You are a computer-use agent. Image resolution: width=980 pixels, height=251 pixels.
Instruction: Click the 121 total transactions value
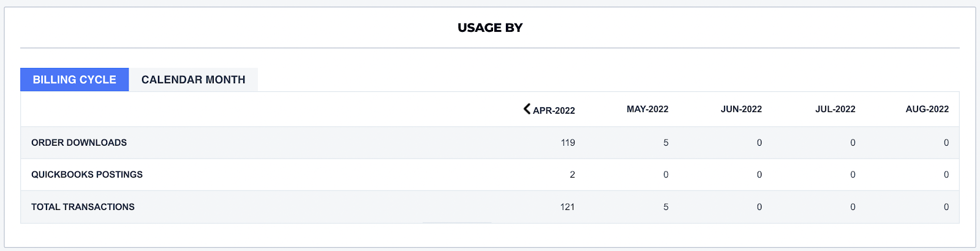click(568, 207)
